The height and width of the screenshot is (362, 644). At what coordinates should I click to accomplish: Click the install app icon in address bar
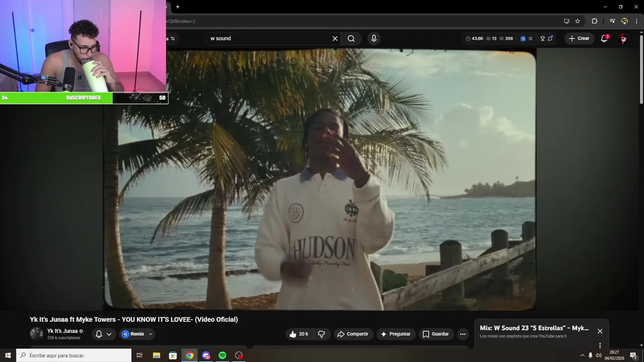tap(567, 21)
